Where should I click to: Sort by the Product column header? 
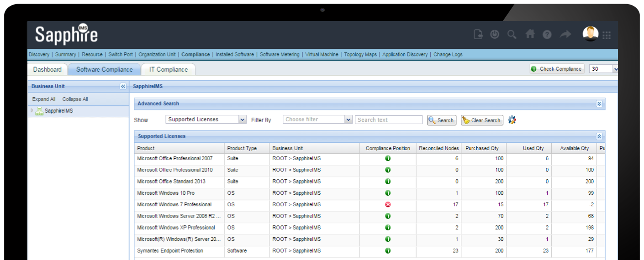179,148
